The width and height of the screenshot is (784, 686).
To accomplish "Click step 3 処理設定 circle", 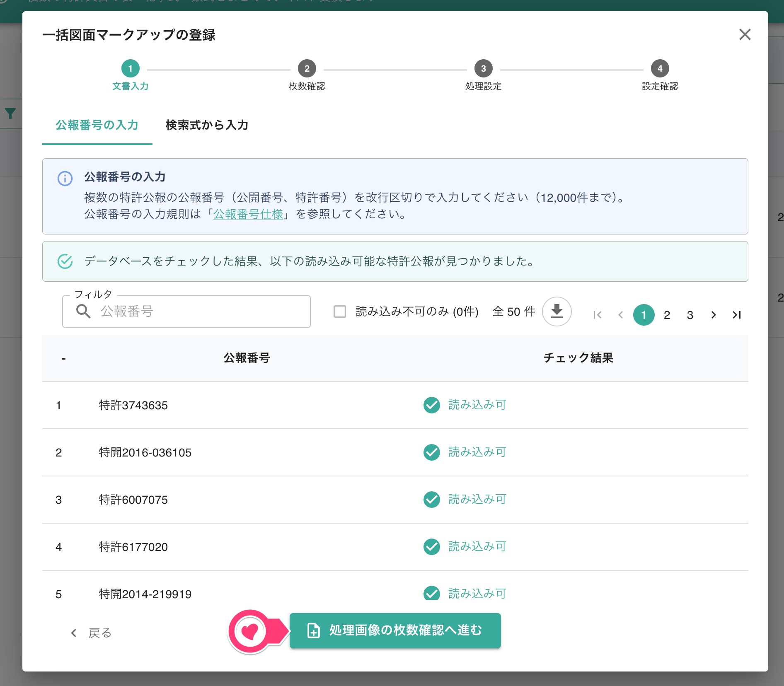I will pyautogui.click(x=483, y=68).
